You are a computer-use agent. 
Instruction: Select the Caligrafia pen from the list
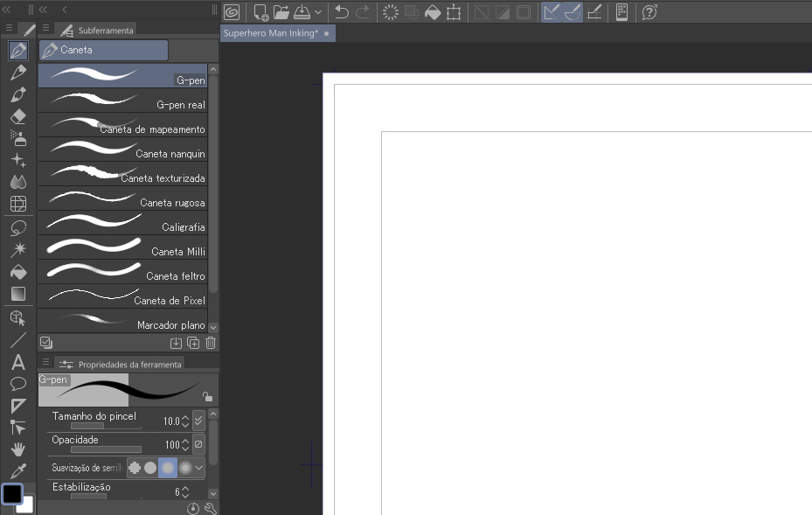122,226
